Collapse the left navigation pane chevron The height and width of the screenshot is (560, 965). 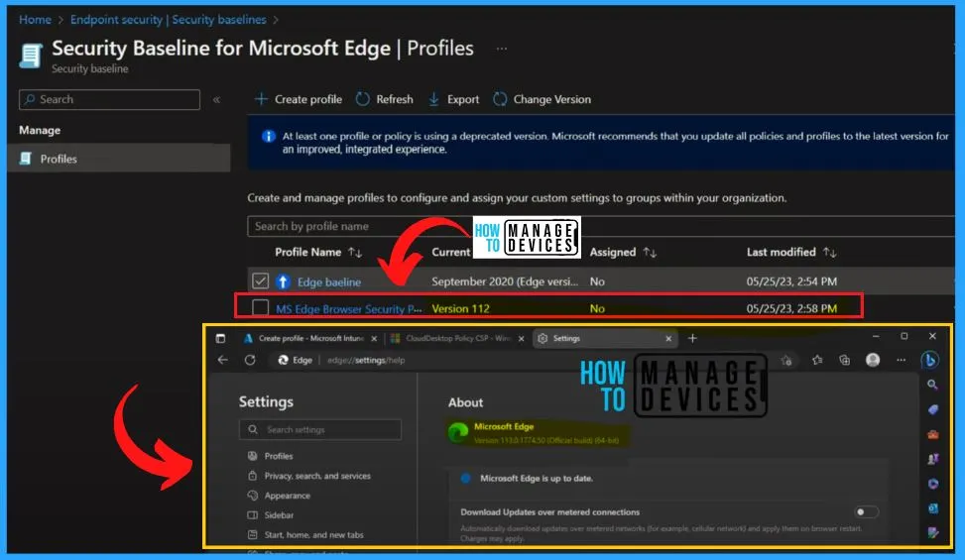216,99
